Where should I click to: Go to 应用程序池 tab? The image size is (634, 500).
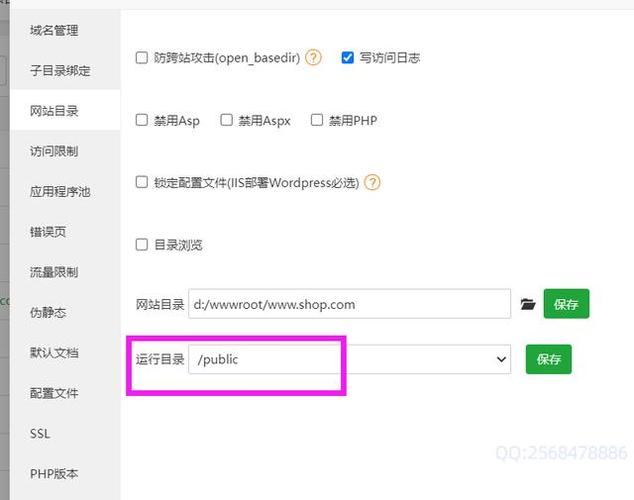click(x=66, y=191)
